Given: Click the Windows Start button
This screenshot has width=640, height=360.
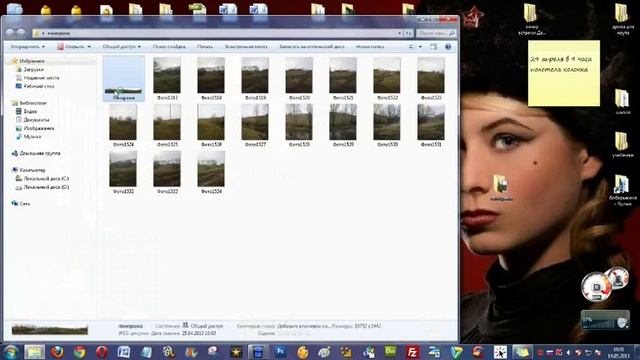Looking at the screenshot, I should click(10, 352).
